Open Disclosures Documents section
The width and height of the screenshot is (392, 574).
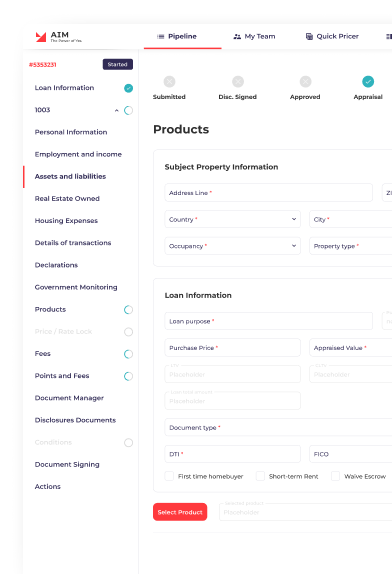coord(75,420)
